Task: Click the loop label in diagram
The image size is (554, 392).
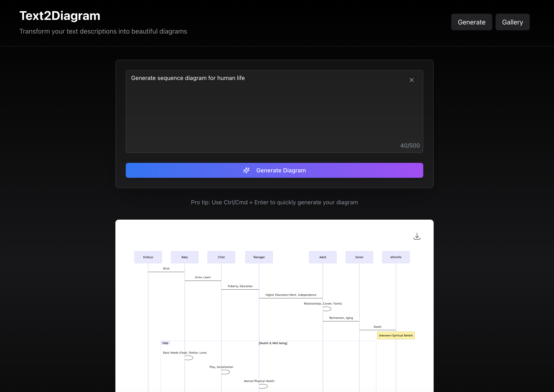Action: click(165, 343)
